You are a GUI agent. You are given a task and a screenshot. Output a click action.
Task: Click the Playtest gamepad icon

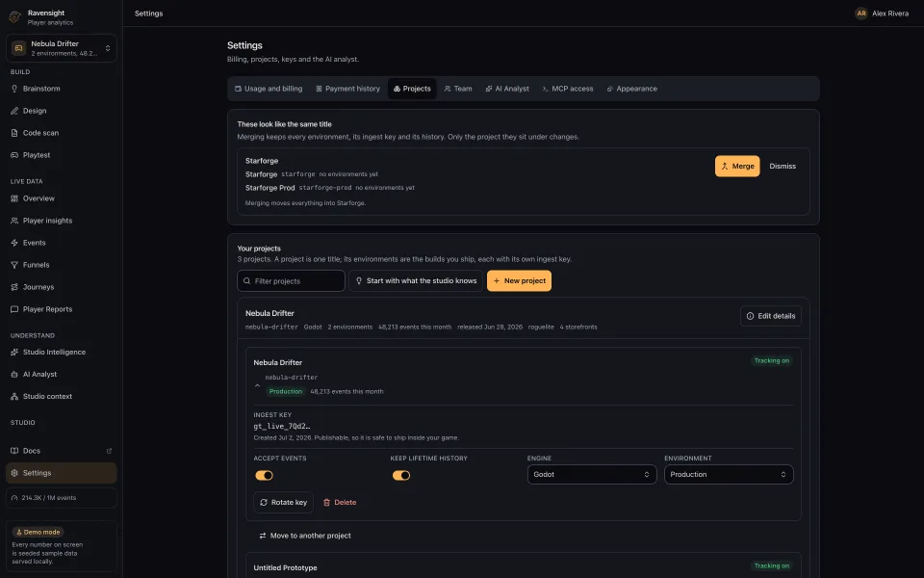point(14,155)
